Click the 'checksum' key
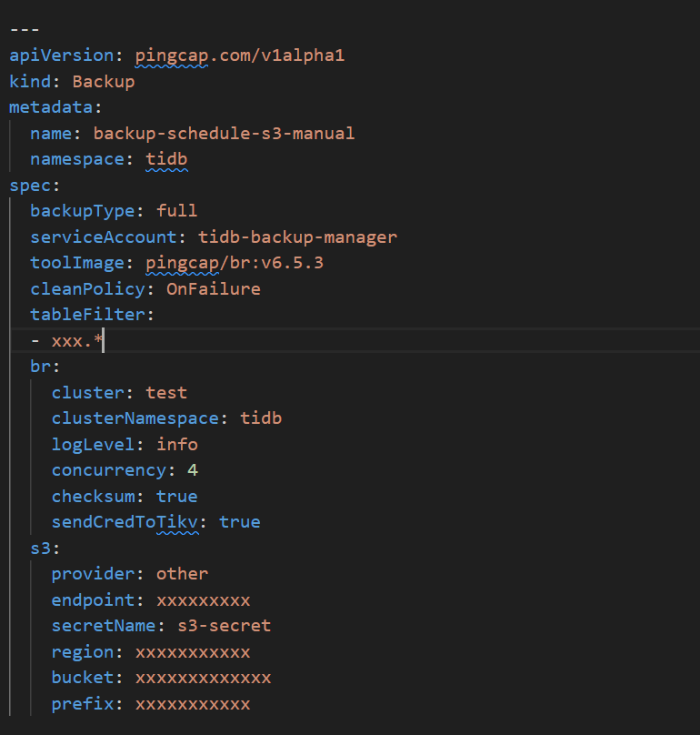This screenshot has width=700, height=735. (x=93, y=497)
